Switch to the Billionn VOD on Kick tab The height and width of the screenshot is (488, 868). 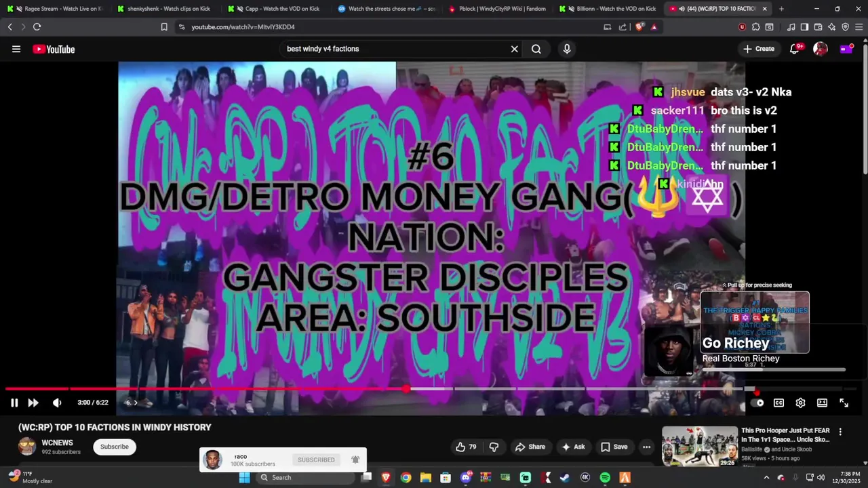pyautogui.click(x=608, y=9)
